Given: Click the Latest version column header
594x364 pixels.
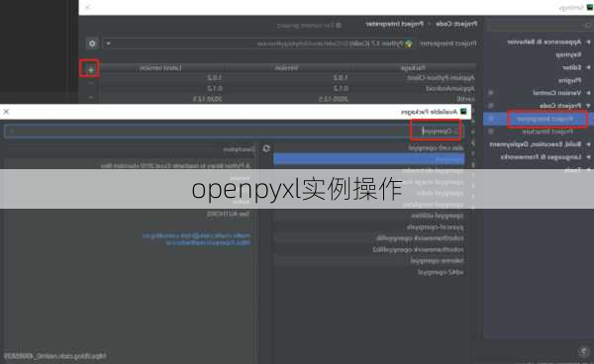Looking at the screenshot, I should click(x=160, y=67).
